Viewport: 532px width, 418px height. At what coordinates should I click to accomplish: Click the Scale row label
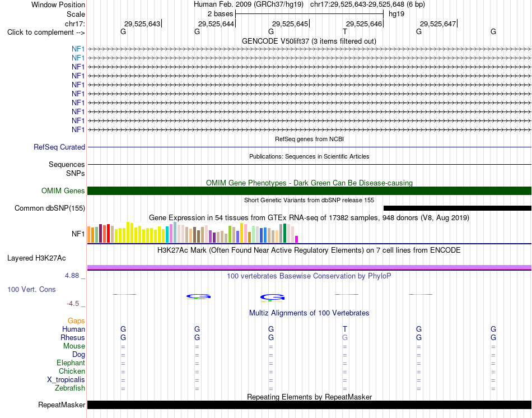coord(76,14)
